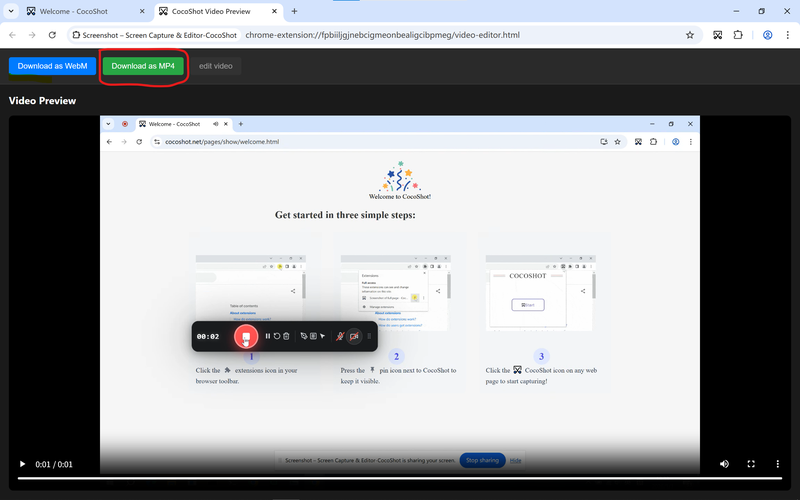Screen dimensions: 800x500
Task: Expand the tab search dropdown chevron
Action: click(x=9, y=11)
